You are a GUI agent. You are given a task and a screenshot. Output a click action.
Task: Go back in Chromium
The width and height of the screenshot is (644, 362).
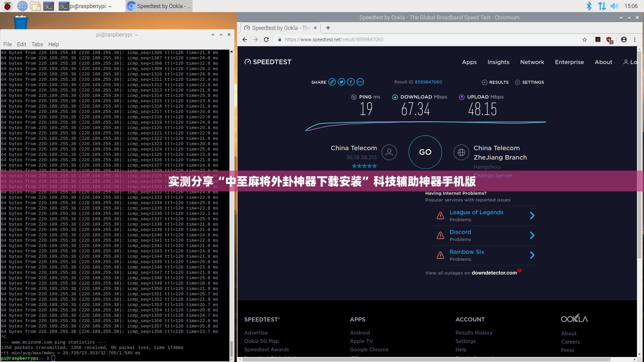point(245,40)
